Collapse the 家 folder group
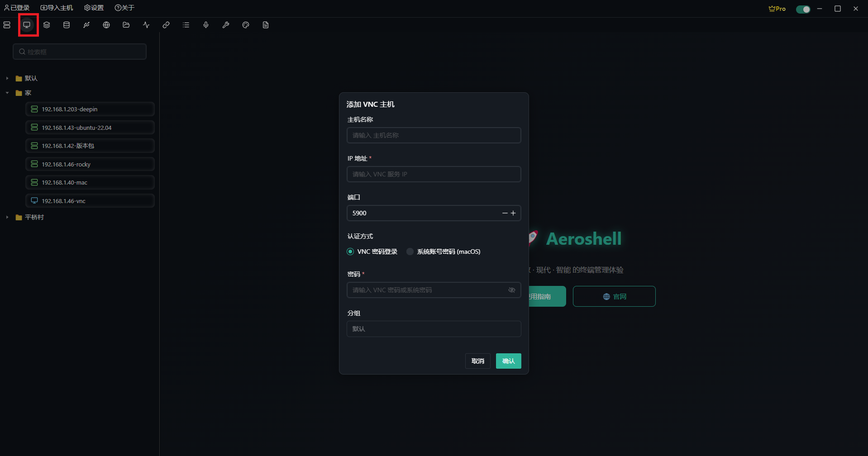Image resolution: width=868 pixels, height=456 pixels. (7, 93)
